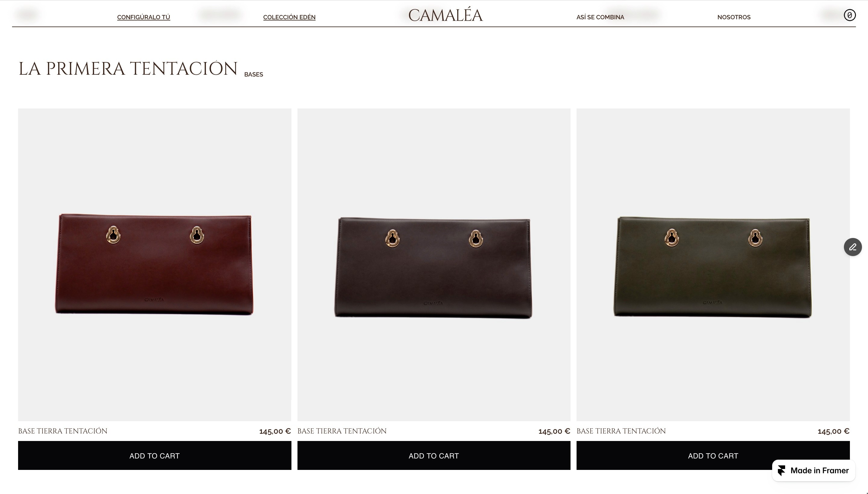Open the shopping cart counter icon
This screenshot has height=494, width=868.
[849, 15]
